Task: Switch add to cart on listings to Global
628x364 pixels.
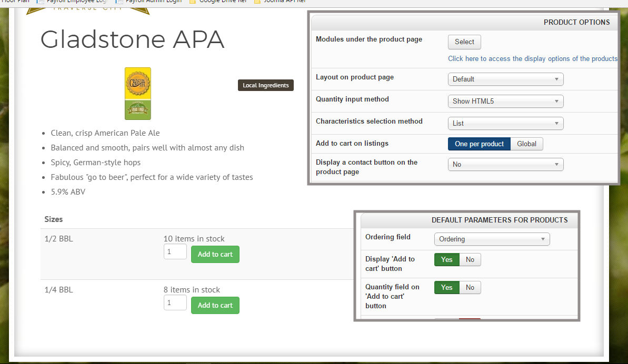Action: [x=526, y=144]
